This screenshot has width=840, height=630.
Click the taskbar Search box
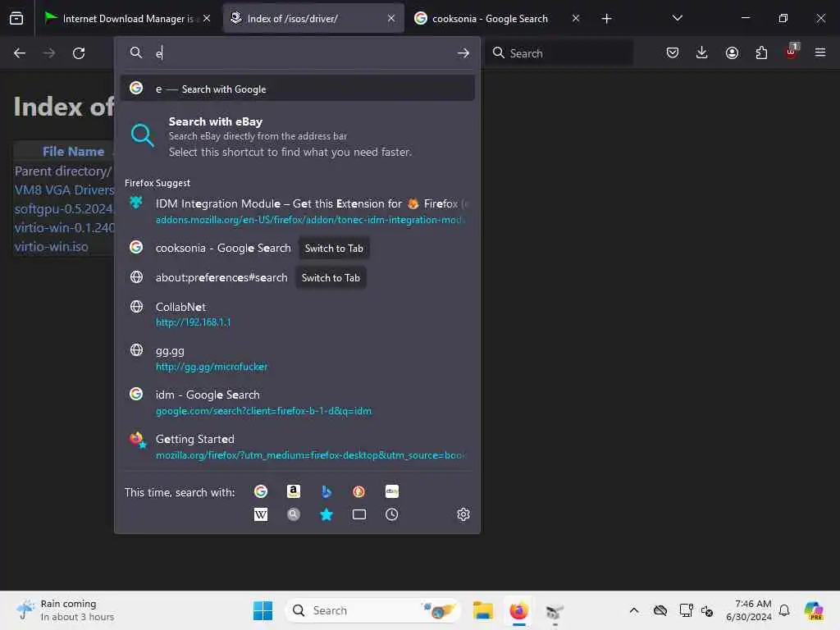pyautogui.click(x=373, y=610)
